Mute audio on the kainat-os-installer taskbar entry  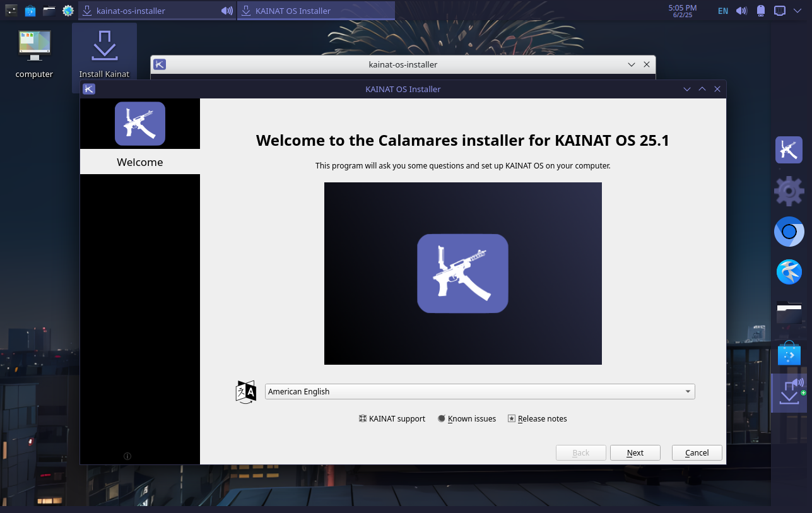[227, 11]
